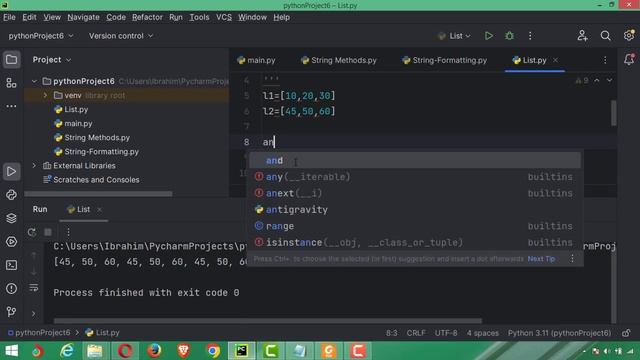Open Code With Me add user icon

pyautogui.click(x=582, y=36)
